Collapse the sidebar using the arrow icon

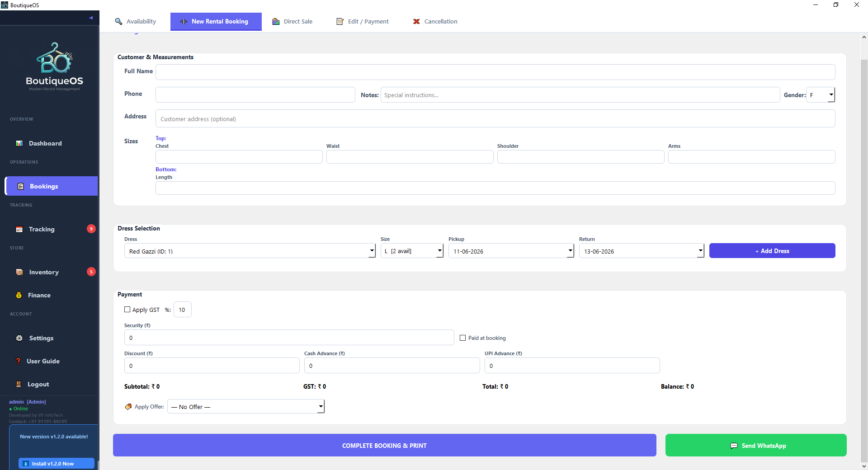click(x=91, y=18)
